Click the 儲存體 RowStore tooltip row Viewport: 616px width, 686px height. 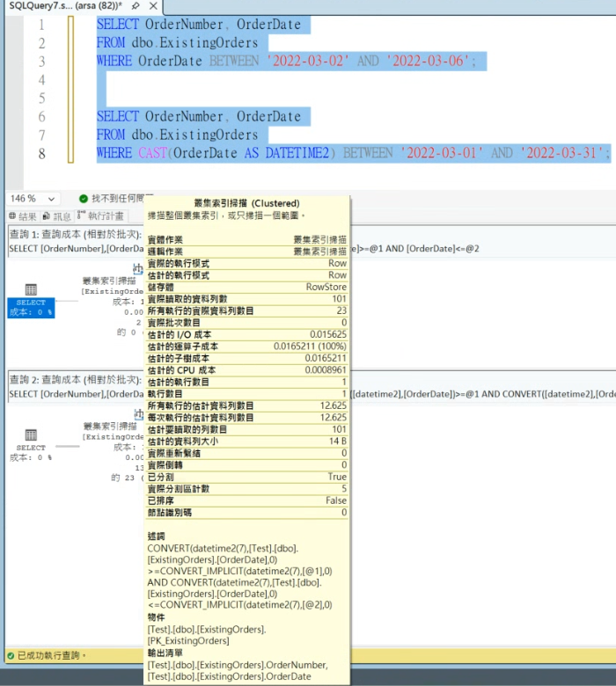click(247, 287)
